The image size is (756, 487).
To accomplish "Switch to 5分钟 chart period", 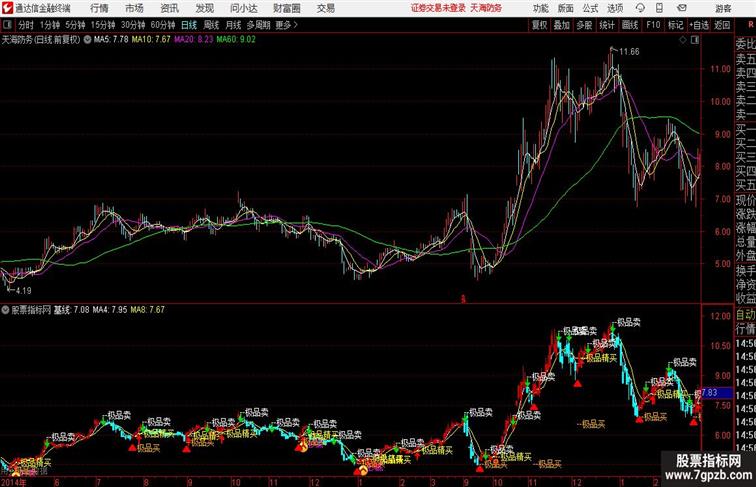I will [x=75, y=25].
